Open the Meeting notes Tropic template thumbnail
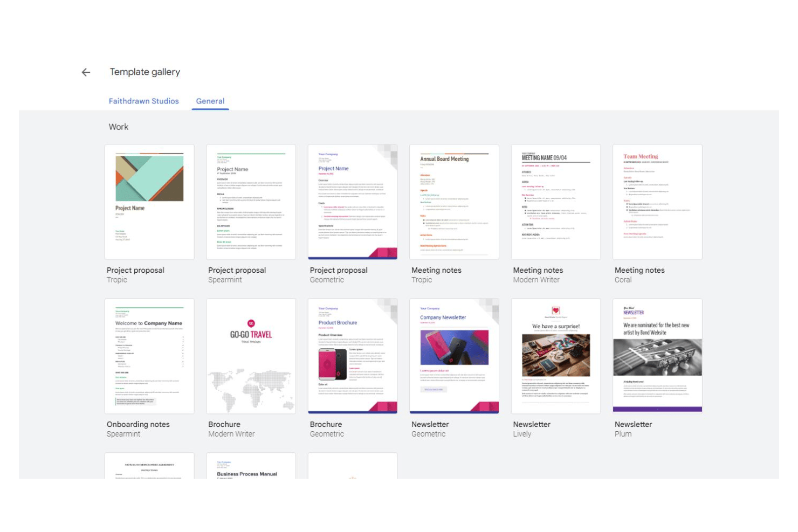 (x=454, y=202)
